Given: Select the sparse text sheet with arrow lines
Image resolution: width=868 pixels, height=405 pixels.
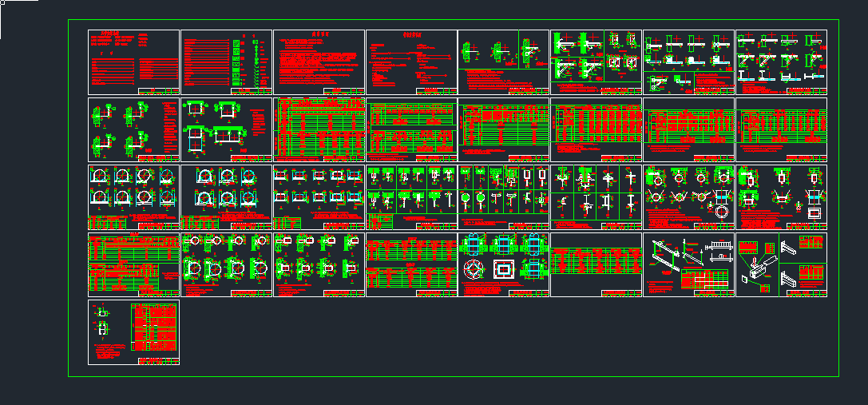Looking at the screenshot, I should [411, 62].
